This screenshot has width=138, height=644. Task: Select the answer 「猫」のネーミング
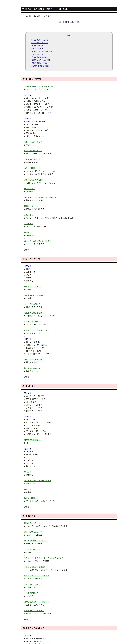tap(34, 235)
